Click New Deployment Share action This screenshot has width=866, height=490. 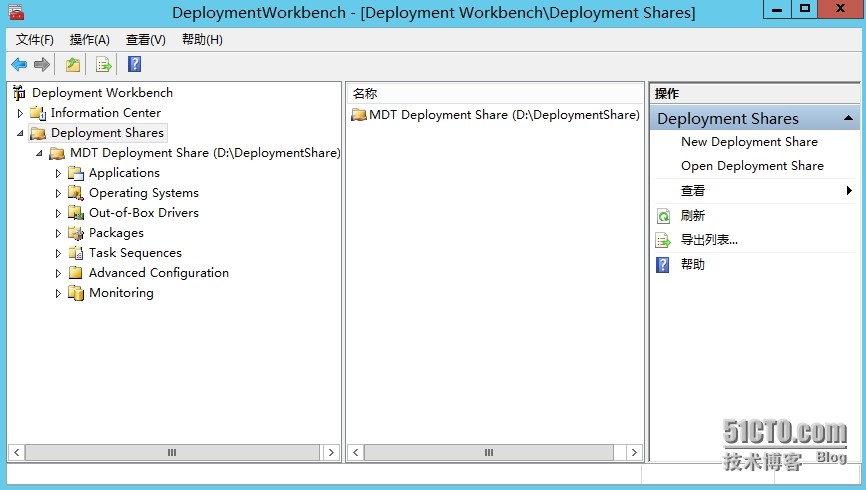point(749,142)
